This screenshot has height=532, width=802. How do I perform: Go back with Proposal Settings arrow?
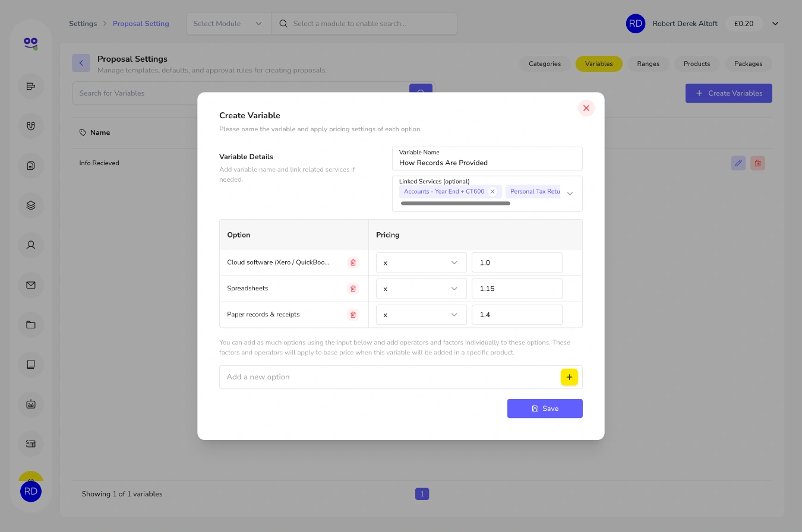click(81, 63)
